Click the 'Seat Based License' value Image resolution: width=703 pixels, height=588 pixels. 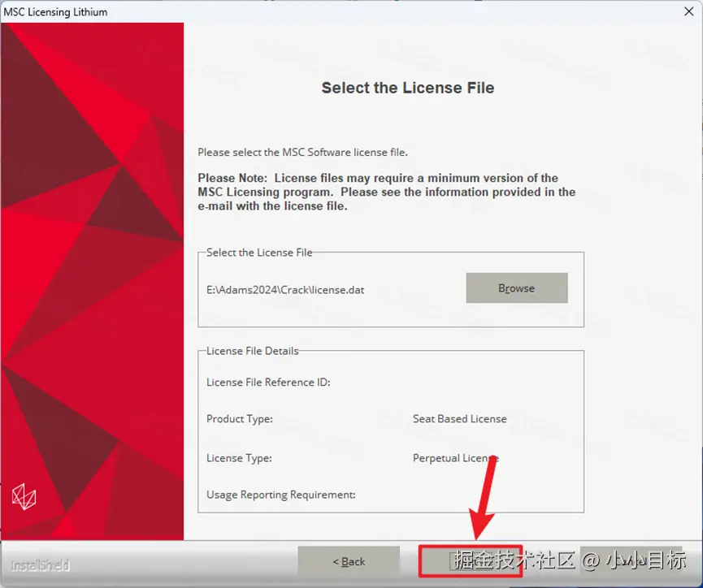(459, 418)
